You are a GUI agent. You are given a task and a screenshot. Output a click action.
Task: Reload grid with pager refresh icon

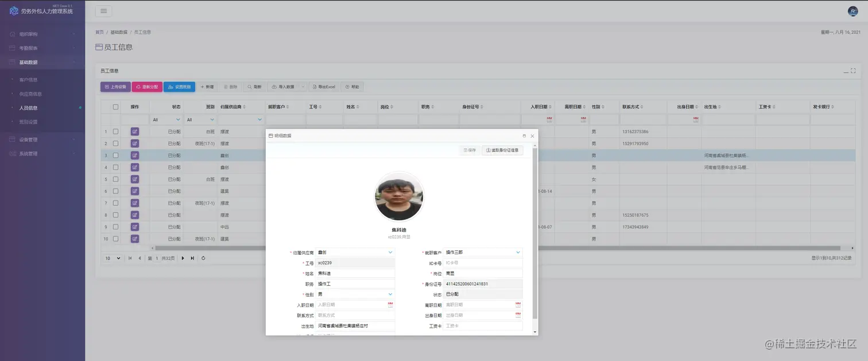click(203, 258)
